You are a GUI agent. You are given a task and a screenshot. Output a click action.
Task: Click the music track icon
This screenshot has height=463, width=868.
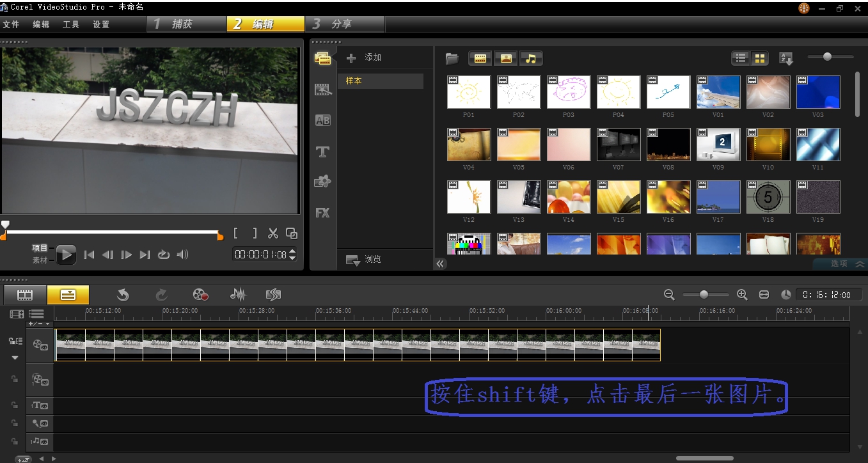point(40,441)
